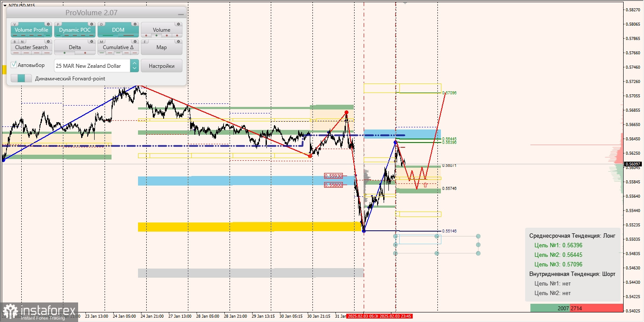644x322 pixels.
Task: Open Map gear settings icon
Action: [x=178, y=42]
